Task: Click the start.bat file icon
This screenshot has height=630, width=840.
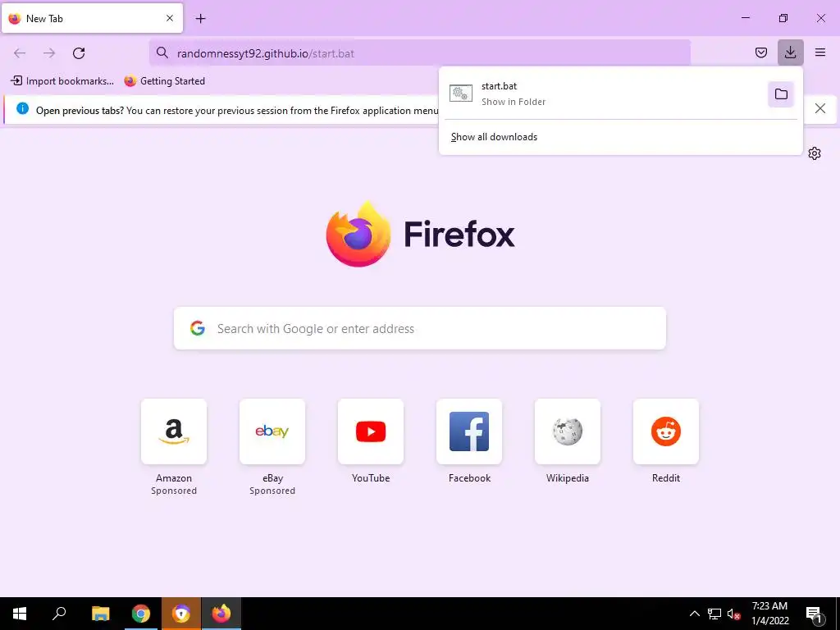Action: (461, 94)
